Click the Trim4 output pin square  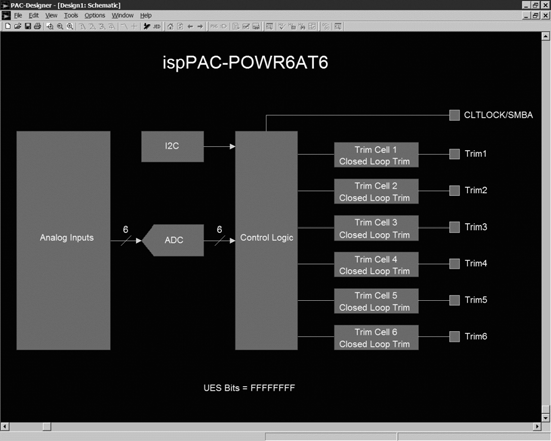coord(454,264)
